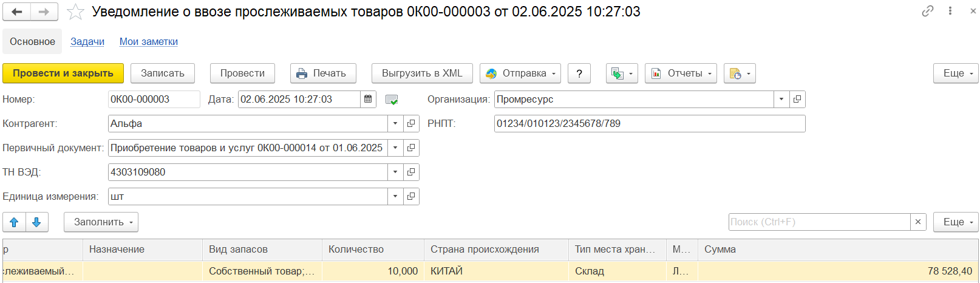Clear the table search box

click(x=918, y=222)
